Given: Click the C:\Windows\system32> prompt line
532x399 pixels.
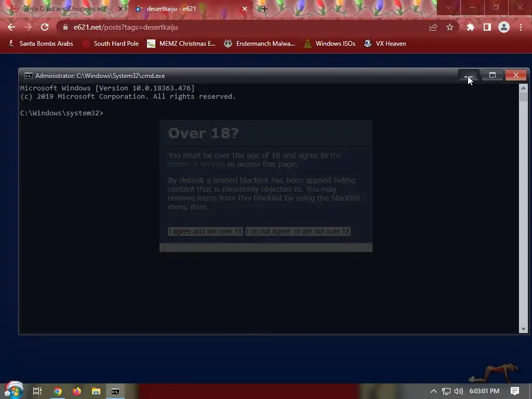Looking at the screenshot, I should [x=62, y=113].
